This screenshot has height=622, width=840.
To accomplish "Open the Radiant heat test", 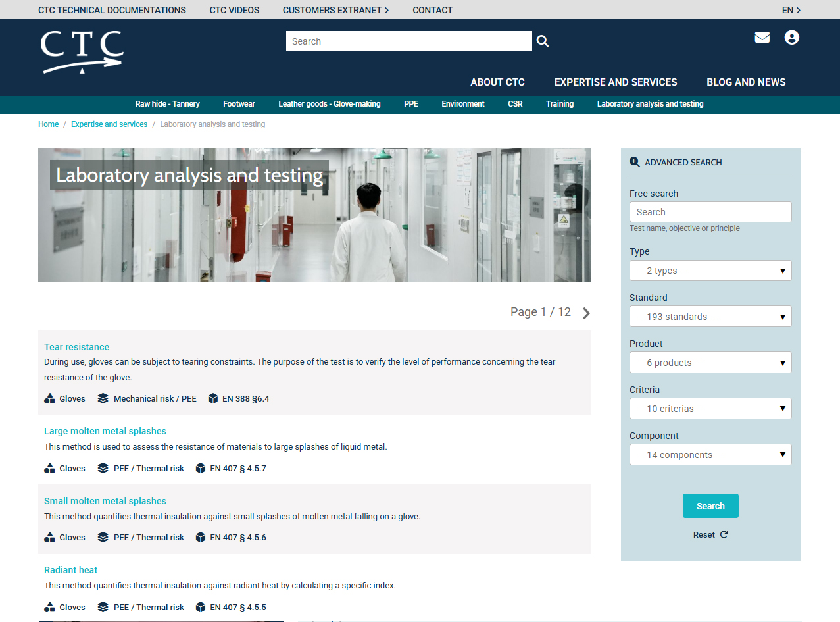I will [70, 570].
